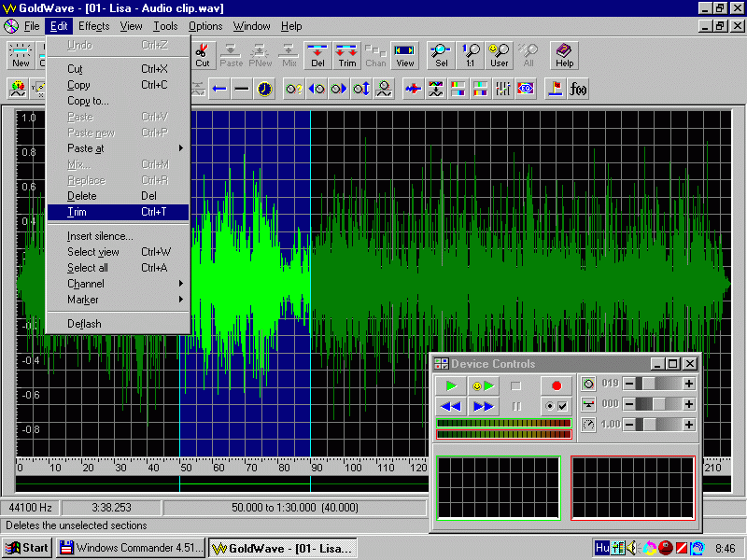
Task: Click the shape volume knob with curve icon
Action: (x=384, y=89)
